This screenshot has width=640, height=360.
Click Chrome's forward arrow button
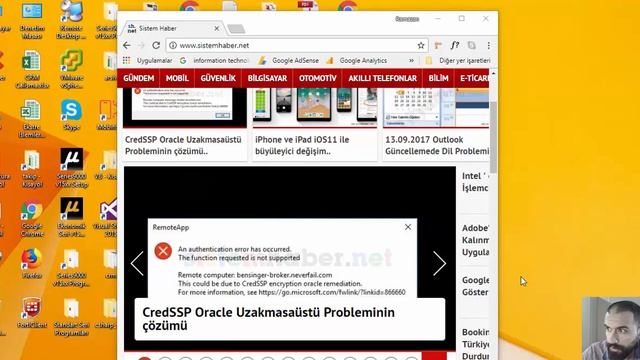[141, 45]
